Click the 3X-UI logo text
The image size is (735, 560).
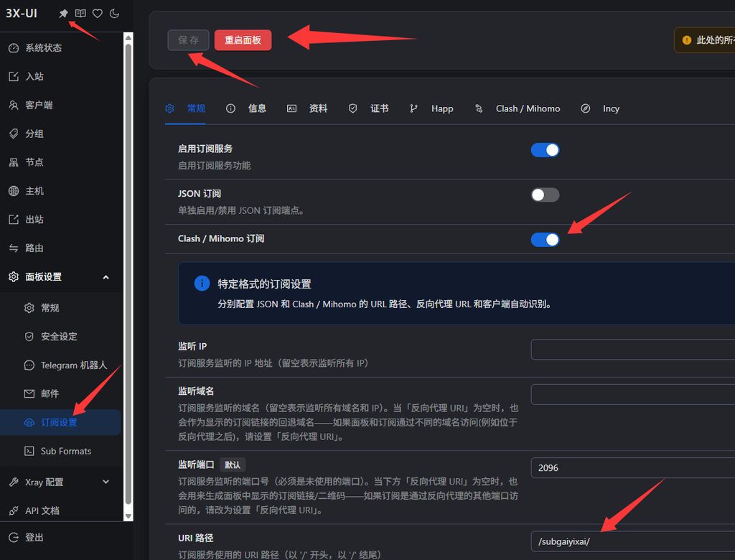(22, 14)
